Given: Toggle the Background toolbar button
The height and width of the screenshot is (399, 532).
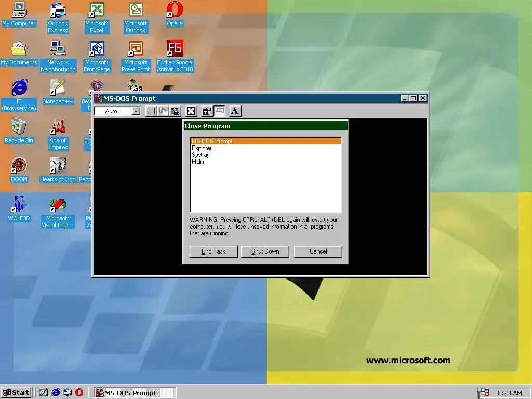Looking at the screenshot, I should 219,111.
